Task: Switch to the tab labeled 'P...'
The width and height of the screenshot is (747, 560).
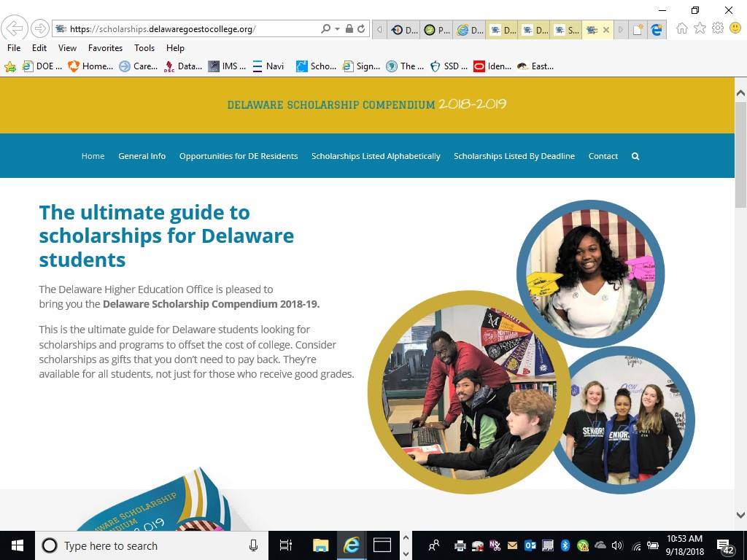Action: 436,29
